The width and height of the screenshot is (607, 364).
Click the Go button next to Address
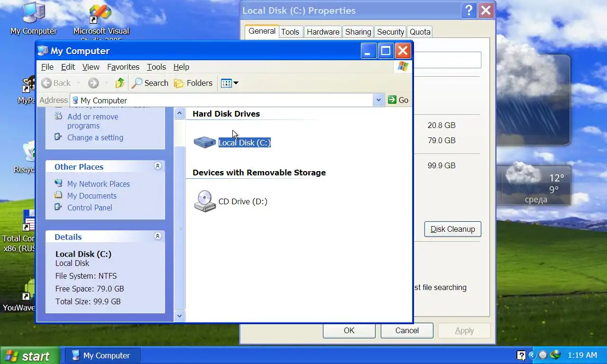pyautogui.click(x=398, y=100)
